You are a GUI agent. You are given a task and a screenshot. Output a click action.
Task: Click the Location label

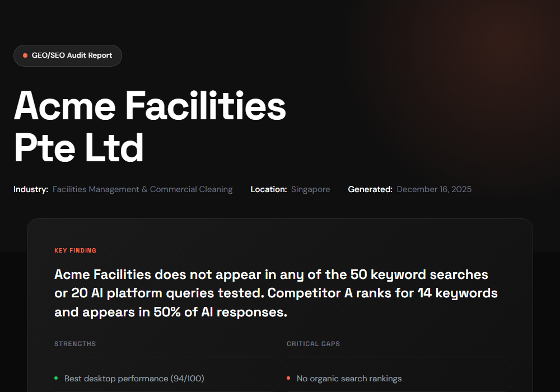click(x=269, y=189)
